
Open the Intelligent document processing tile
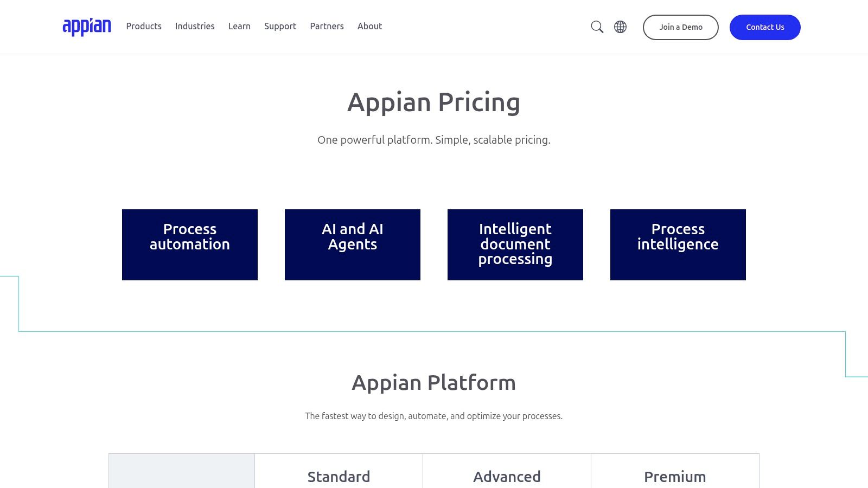coord(515,244)
